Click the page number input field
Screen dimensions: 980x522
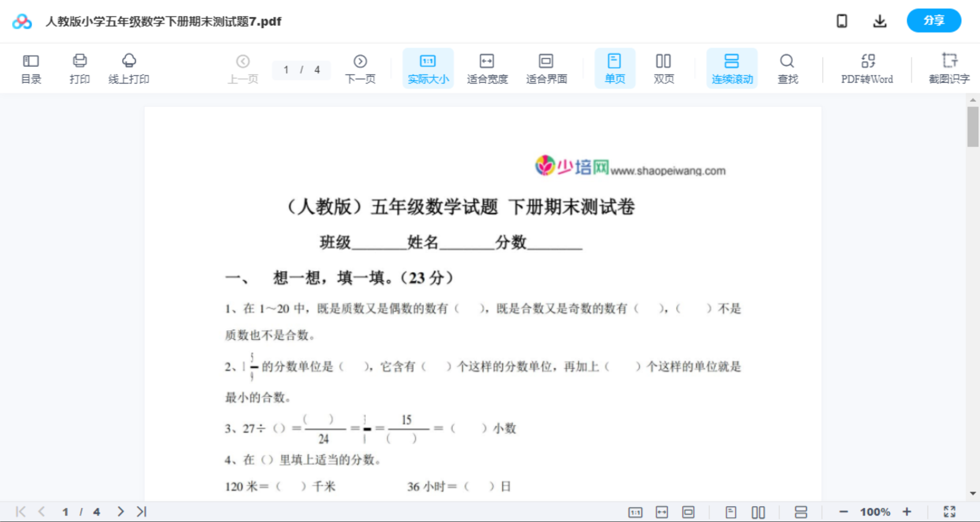286,69
